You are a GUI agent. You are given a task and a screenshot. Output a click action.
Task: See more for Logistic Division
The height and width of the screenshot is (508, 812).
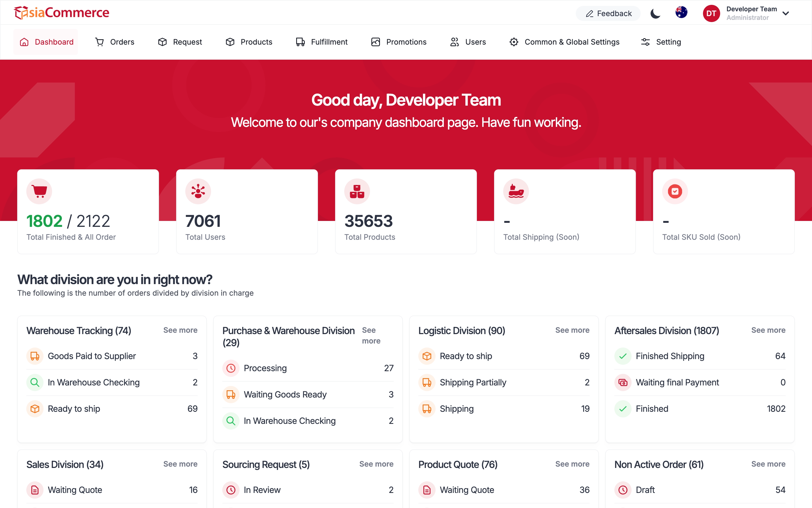(x=572, y=330)
